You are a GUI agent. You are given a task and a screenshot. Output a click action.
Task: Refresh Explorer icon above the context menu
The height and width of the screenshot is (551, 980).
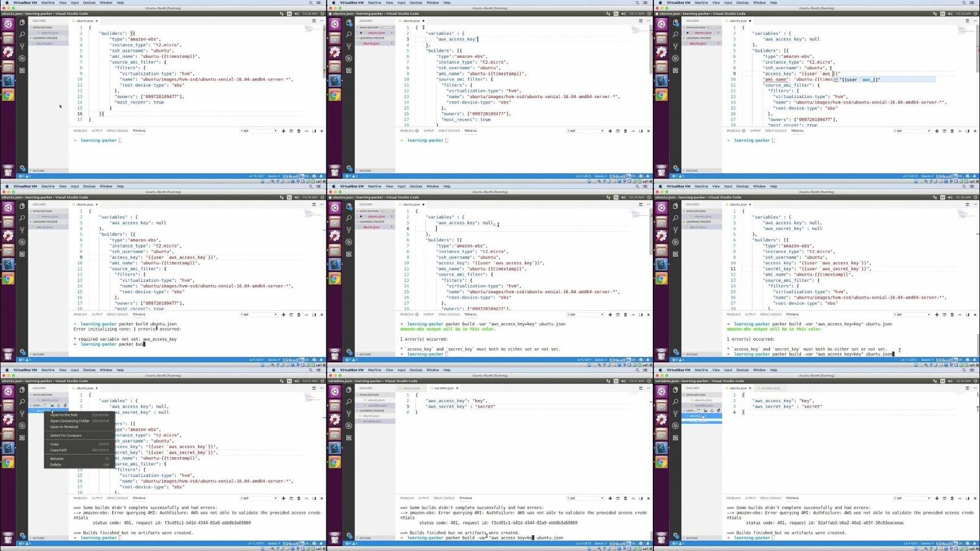(59, 405)
